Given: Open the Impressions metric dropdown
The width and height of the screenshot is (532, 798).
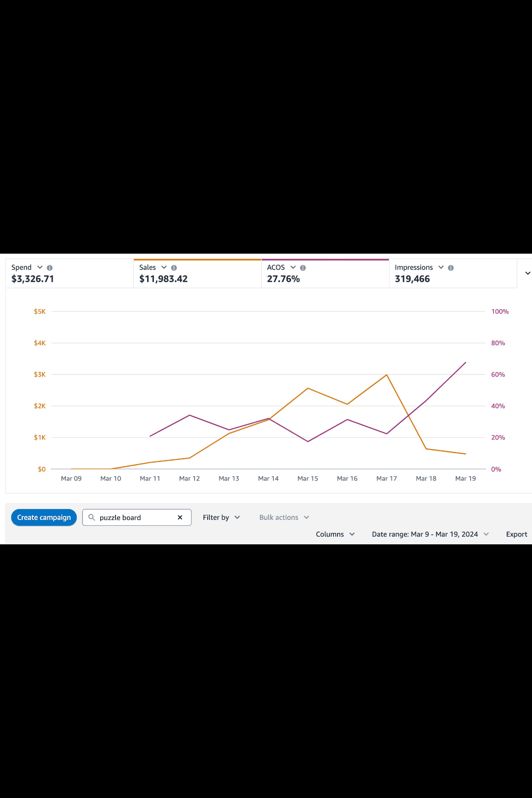Looking at the screenshot, I should coord(441,267).
